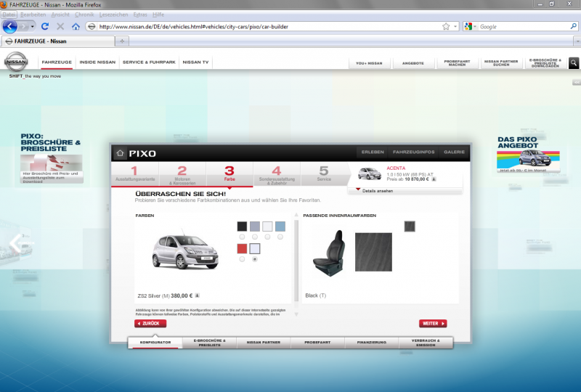Select radio button under light blue swatch
Image resolution: width=581 pixels, height=392 pixels.
tap(280, 237)
